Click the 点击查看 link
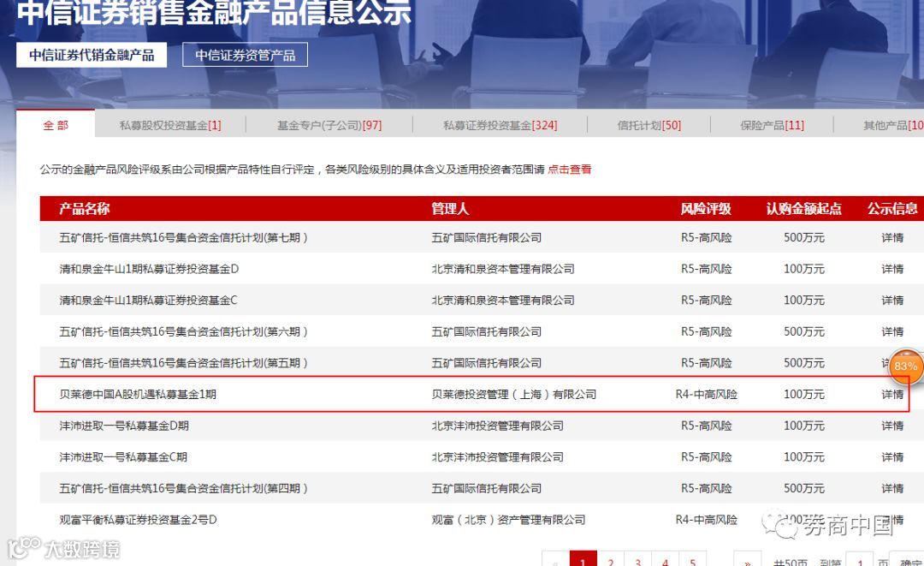The image size is (924, 566). (569, 170)
